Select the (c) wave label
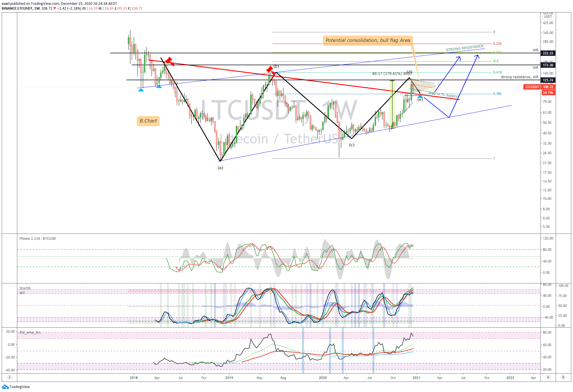This screenshot has width=573, height=392. (352, 145)
